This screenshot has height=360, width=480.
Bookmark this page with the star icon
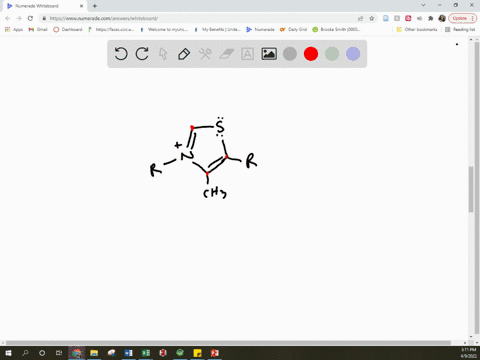point(372,18)
